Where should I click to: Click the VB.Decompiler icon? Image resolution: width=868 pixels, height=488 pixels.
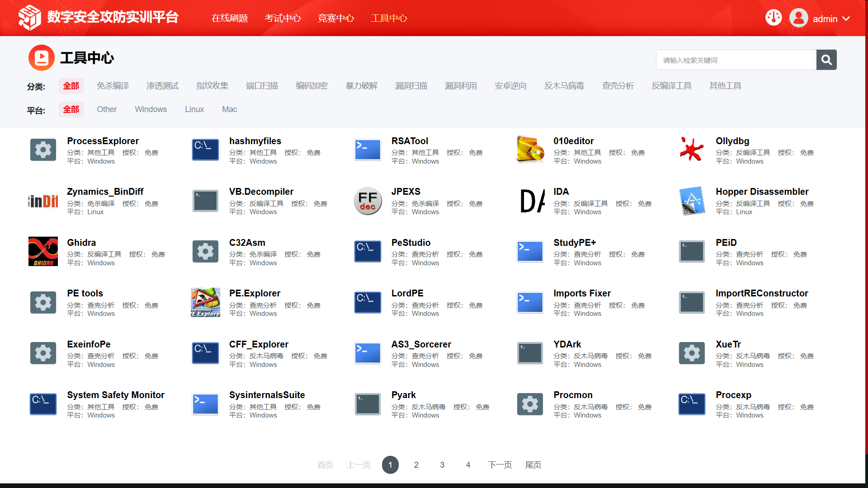[205, 201]
